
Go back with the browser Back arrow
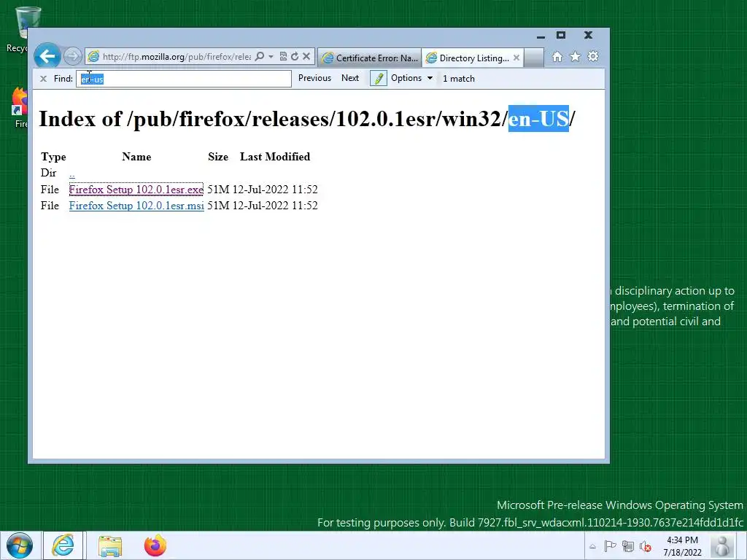pyautogui.click(x=47, y=57)
